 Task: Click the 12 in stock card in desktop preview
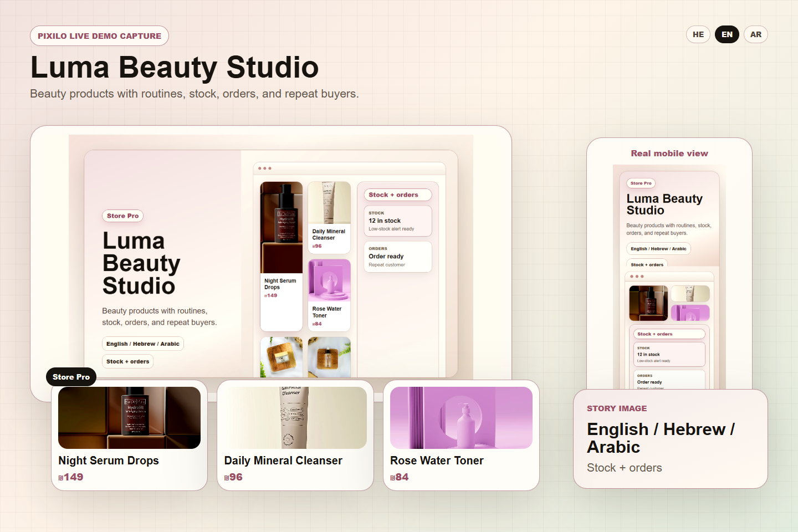tap(397, 221)
